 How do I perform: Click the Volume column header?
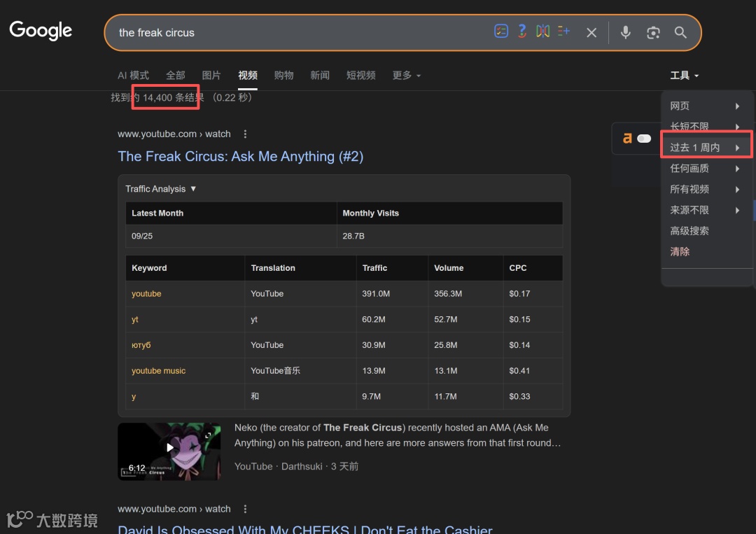pos(449,268)
